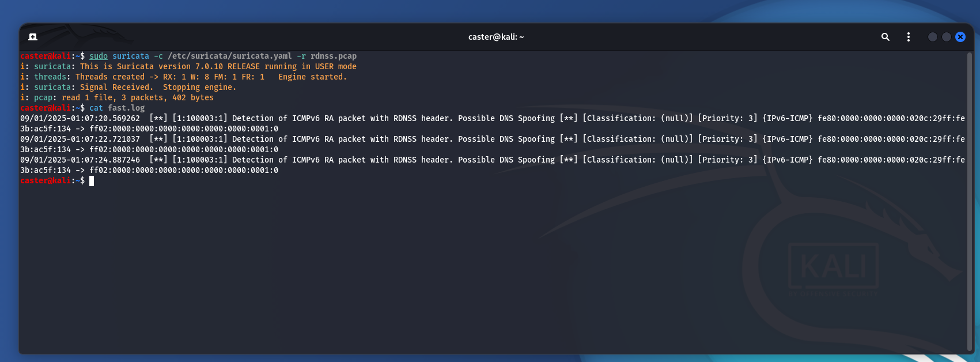Open a new terminal tab

coord(33,37)
